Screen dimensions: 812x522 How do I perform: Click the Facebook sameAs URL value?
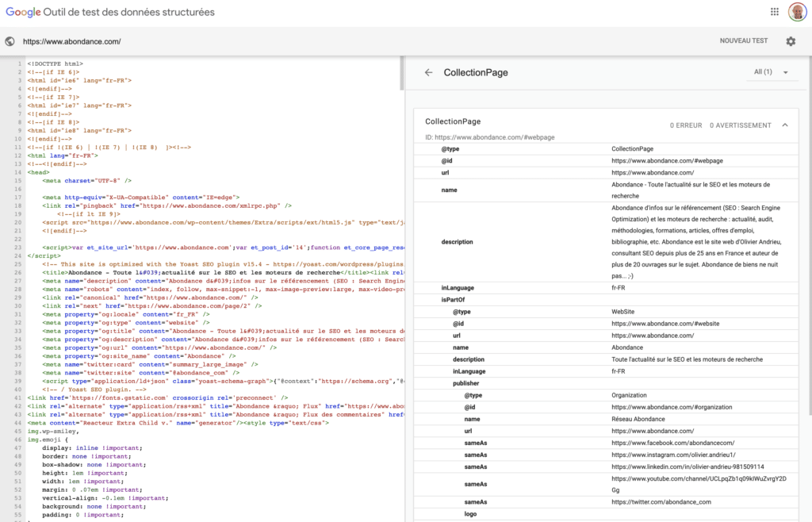tap(673, 443)
